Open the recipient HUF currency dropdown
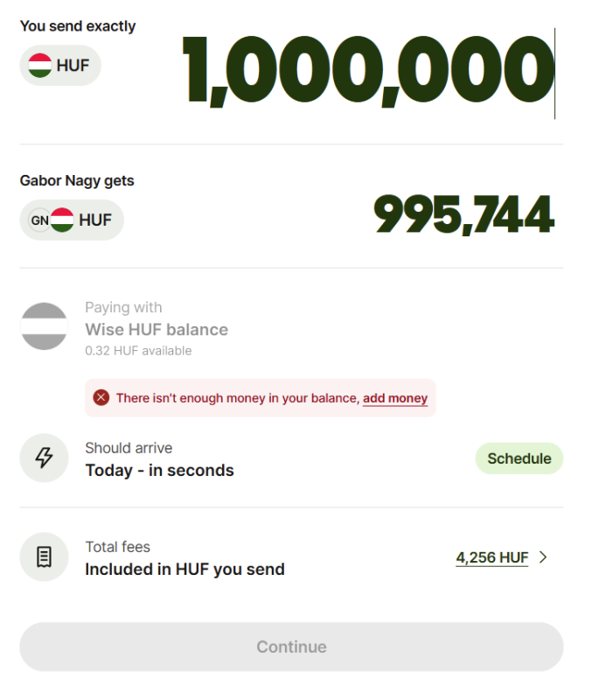606x700 pixels. tap(72, 220)
